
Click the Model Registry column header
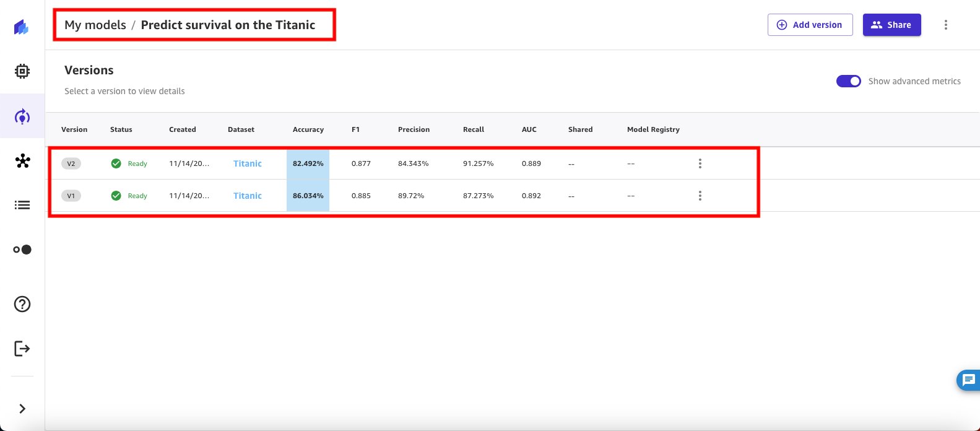653,129
